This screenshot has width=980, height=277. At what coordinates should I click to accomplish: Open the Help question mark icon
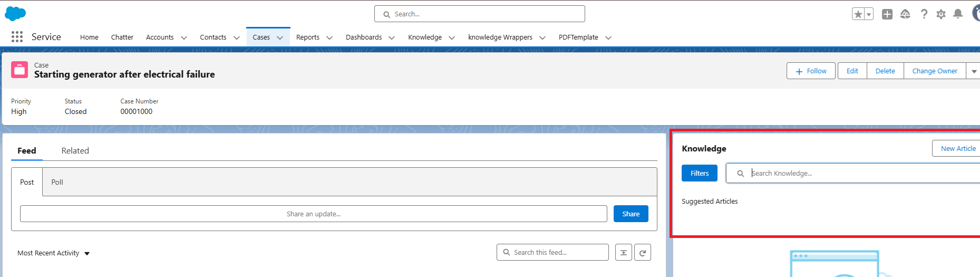tap(924, 14)
